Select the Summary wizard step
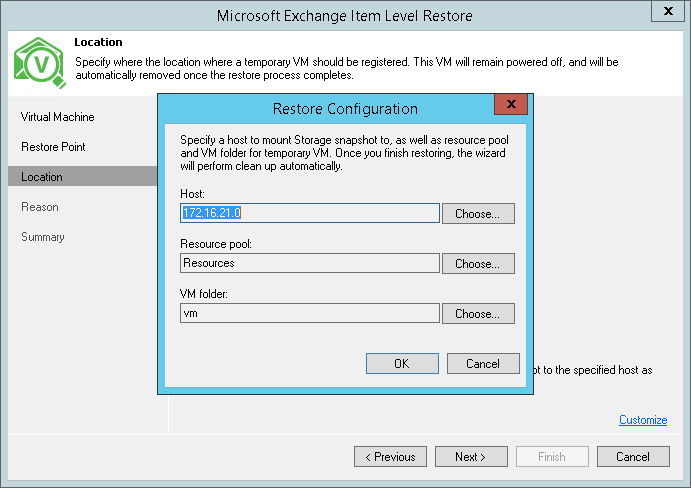 [x=43, y=237]
